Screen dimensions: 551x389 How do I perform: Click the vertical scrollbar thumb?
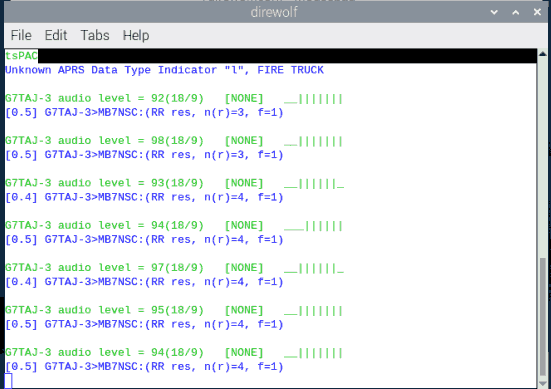coord(543,317)
